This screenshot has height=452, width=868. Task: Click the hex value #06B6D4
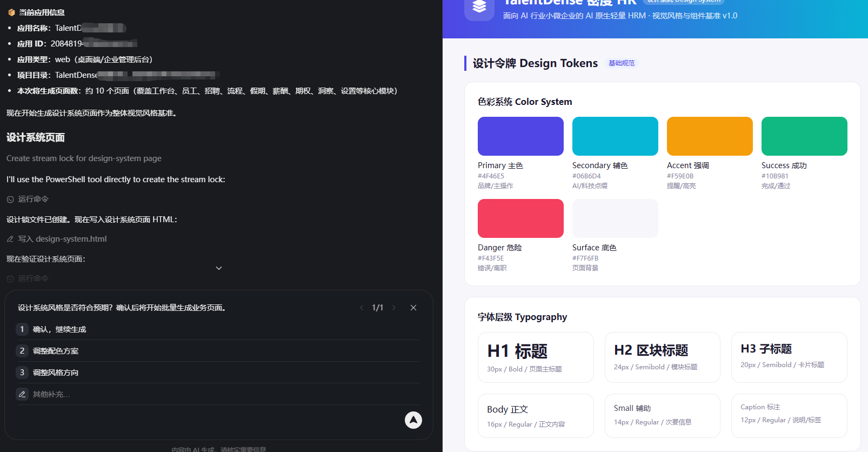(586, 176)
